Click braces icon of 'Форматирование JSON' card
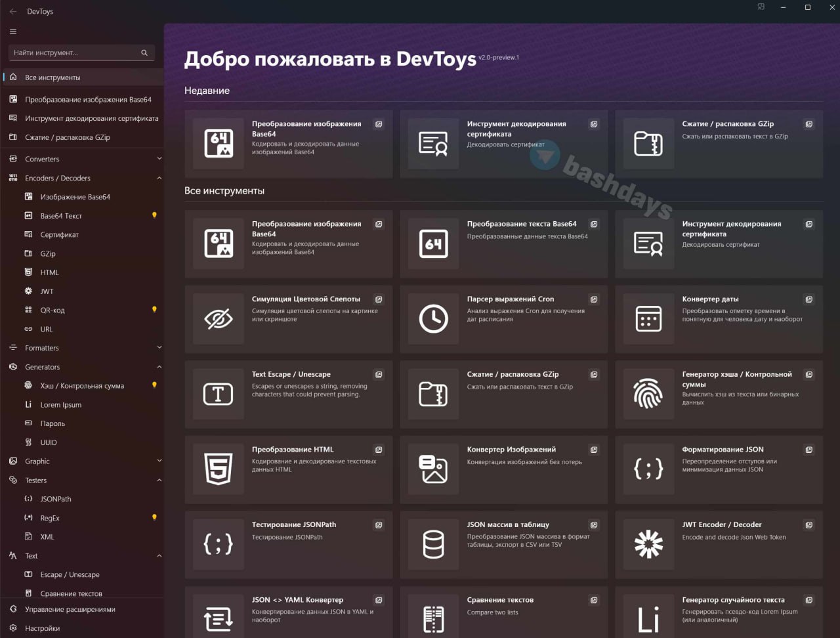 click(x=649, y=469)
